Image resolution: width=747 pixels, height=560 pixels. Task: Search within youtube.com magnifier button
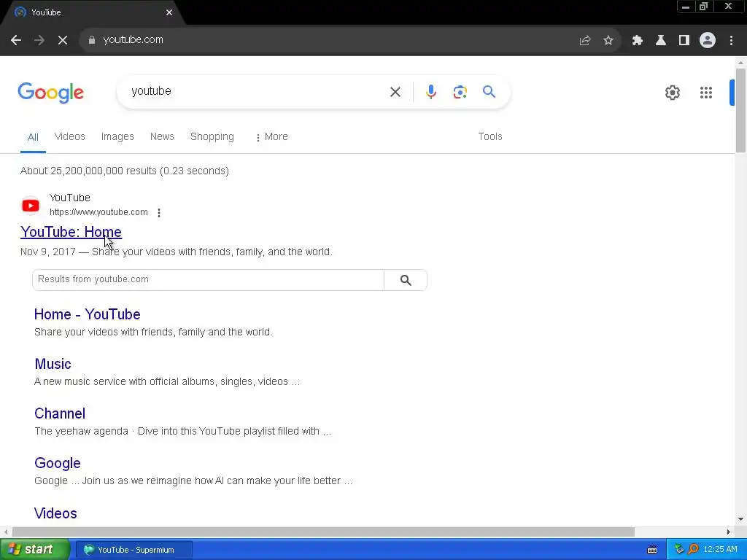pos(406,280)
